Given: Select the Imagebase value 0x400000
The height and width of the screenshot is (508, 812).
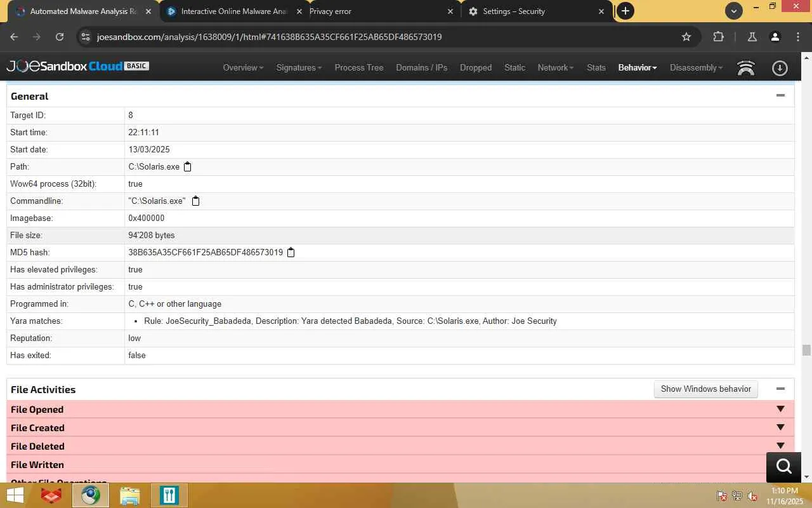Looking at the screenshot, I should pyautogui.click(x=147, y=218).
